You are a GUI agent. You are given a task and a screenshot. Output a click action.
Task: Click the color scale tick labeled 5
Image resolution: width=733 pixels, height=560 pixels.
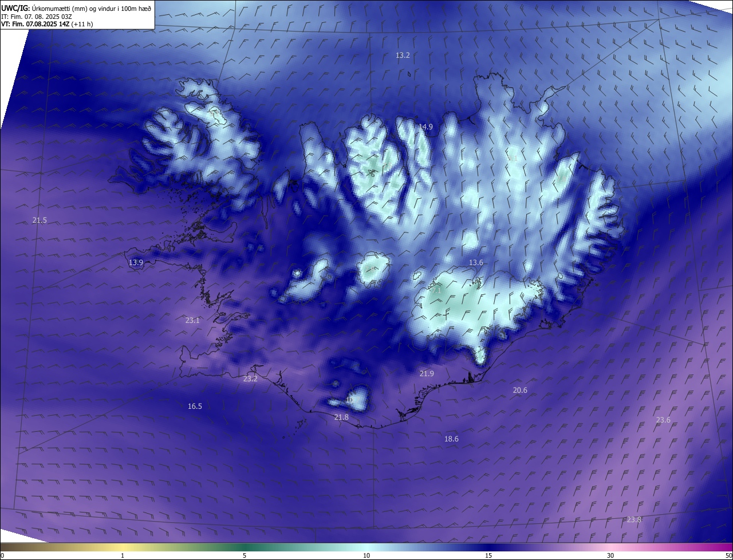coord(245,556)
